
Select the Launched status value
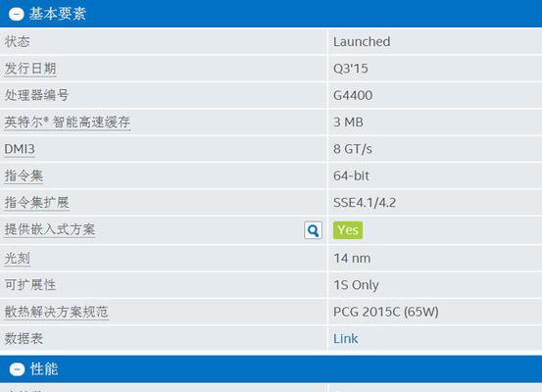click(x=362, y=42)
